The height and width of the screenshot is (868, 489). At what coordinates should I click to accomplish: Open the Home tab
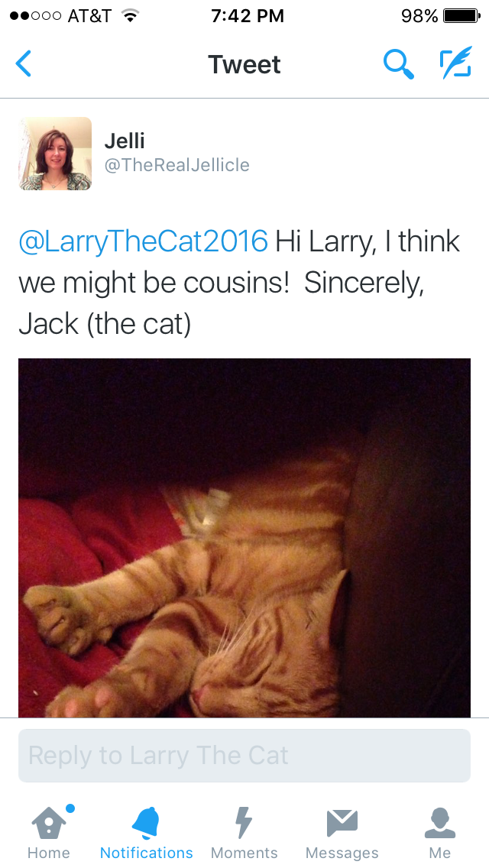(x=49, y=832)
